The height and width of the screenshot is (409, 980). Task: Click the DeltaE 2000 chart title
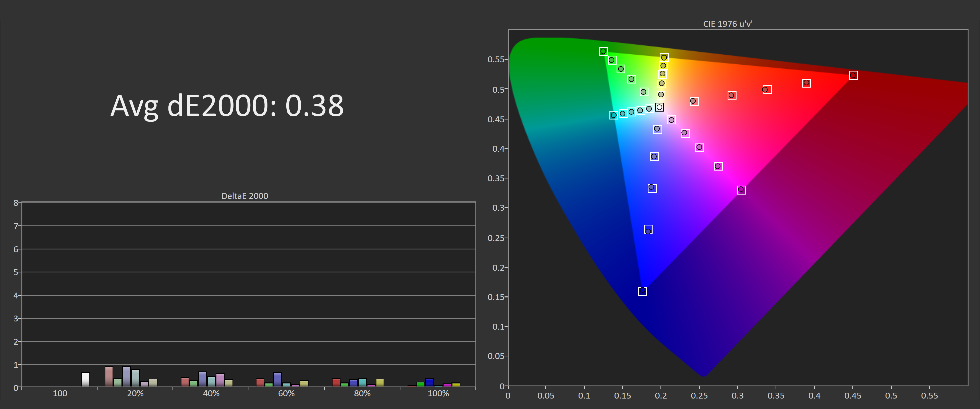[245, 196]
